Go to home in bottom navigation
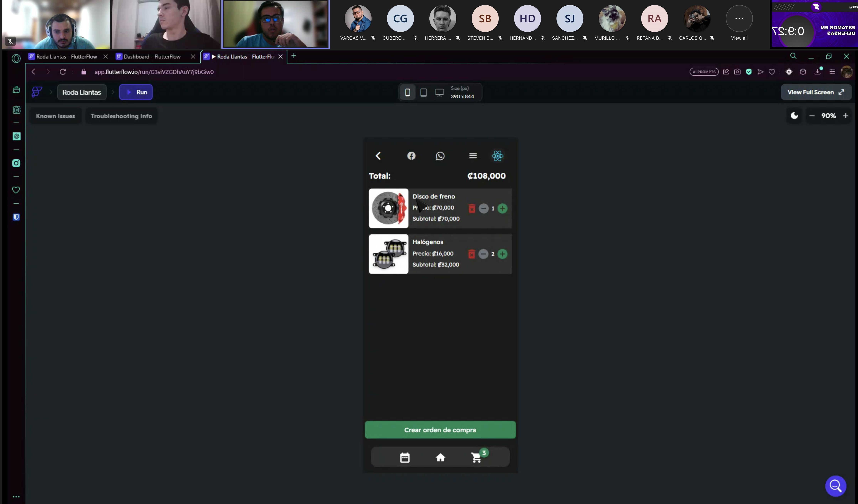Screen dimensions: 858x504 pyautogui.click(x=440, y=457)
